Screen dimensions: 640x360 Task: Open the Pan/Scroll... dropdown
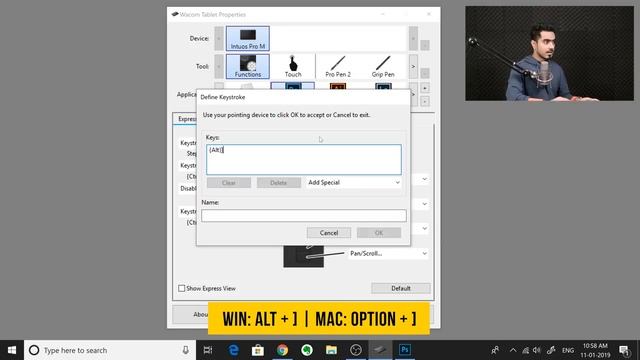[388, 253]
